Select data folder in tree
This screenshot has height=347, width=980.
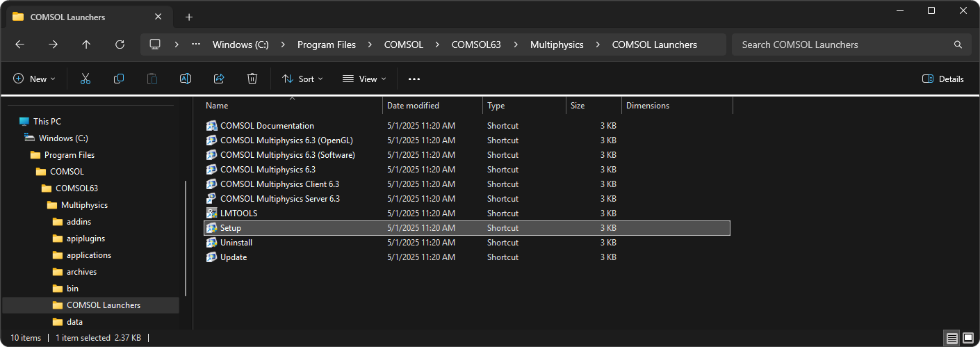click(x=74, y=322)
